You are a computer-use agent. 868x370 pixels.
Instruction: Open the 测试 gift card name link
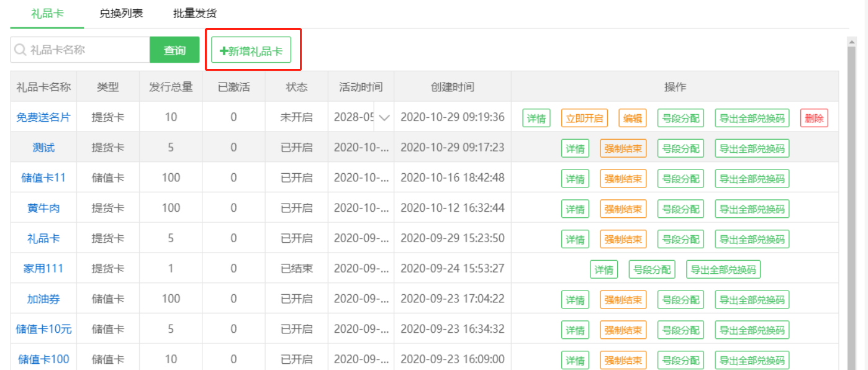coord(43,148)
